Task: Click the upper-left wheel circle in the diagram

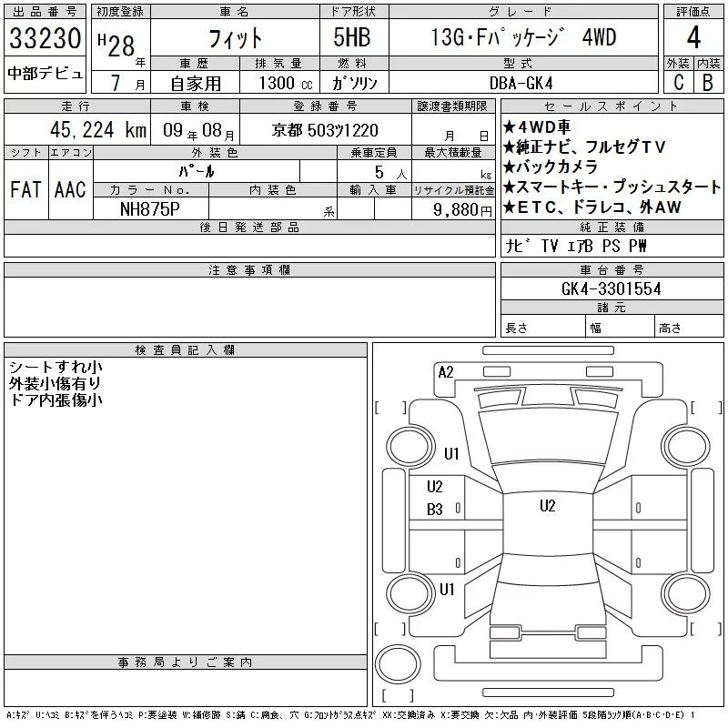Action: [405, 446]
